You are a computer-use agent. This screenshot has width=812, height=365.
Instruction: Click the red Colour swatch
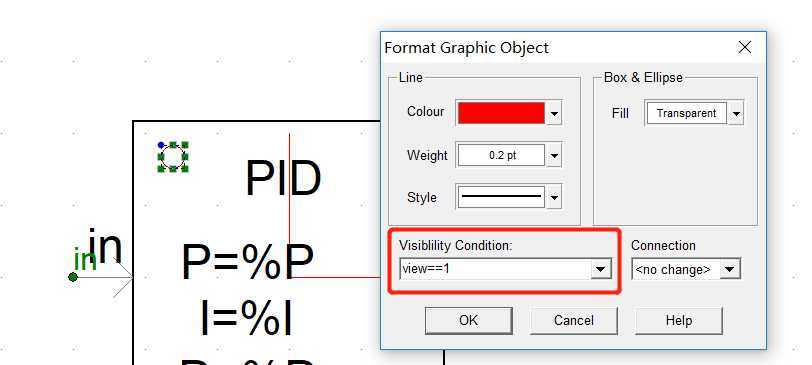(x=501, y=113)
